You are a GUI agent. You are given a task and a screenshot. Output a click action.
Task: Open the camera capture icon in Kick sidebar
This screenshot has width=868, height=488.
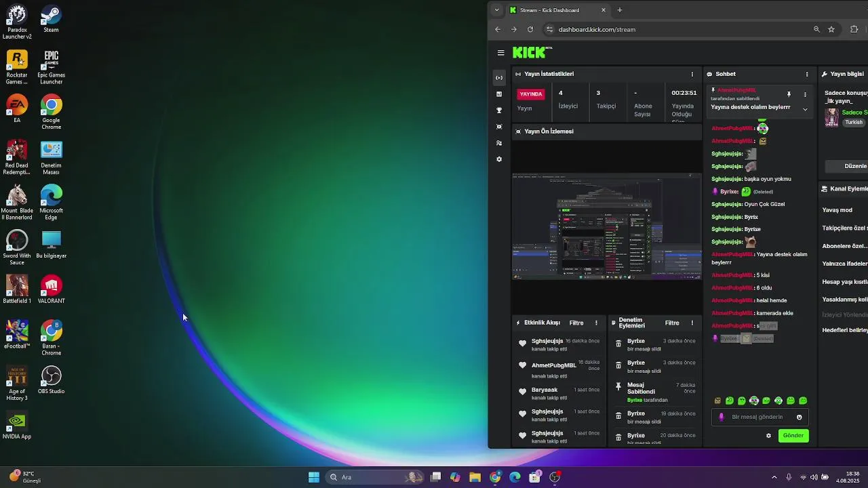(x=499, y=127)
